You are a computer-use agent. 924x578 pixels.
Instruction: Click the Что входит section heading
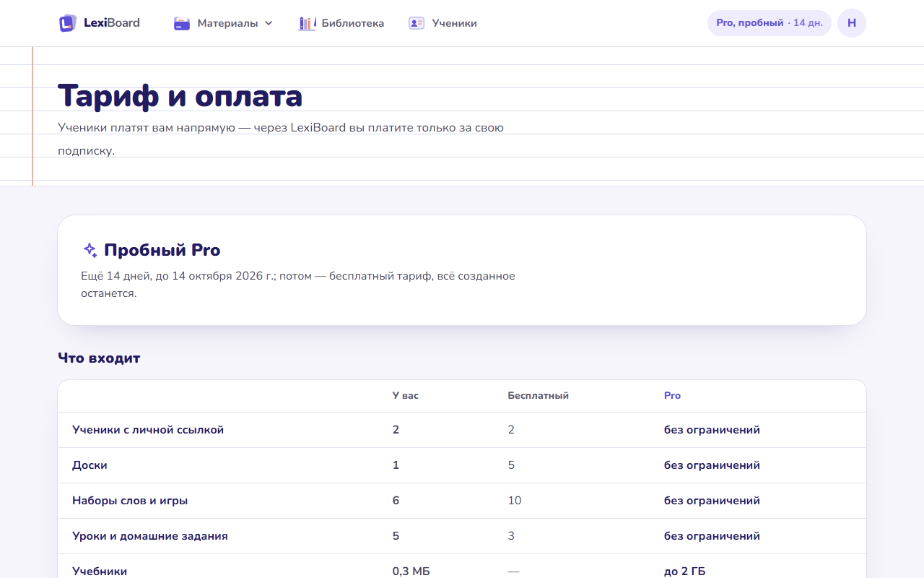tap(99, 358)
